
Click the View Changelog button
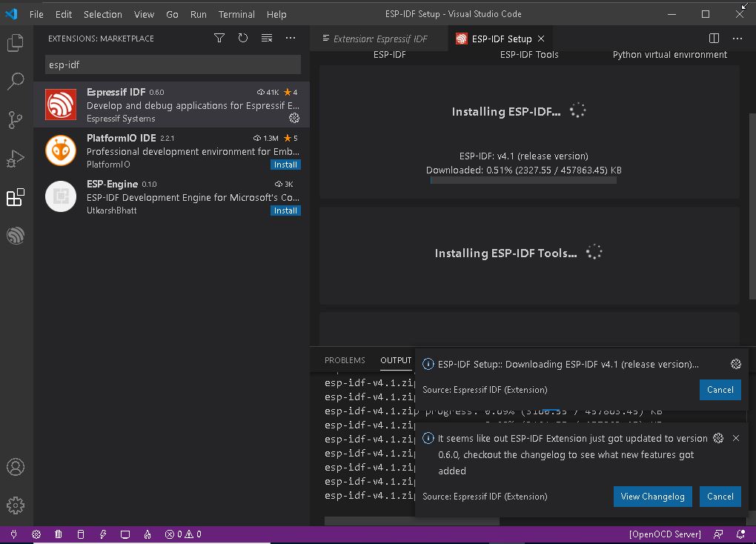652,497
